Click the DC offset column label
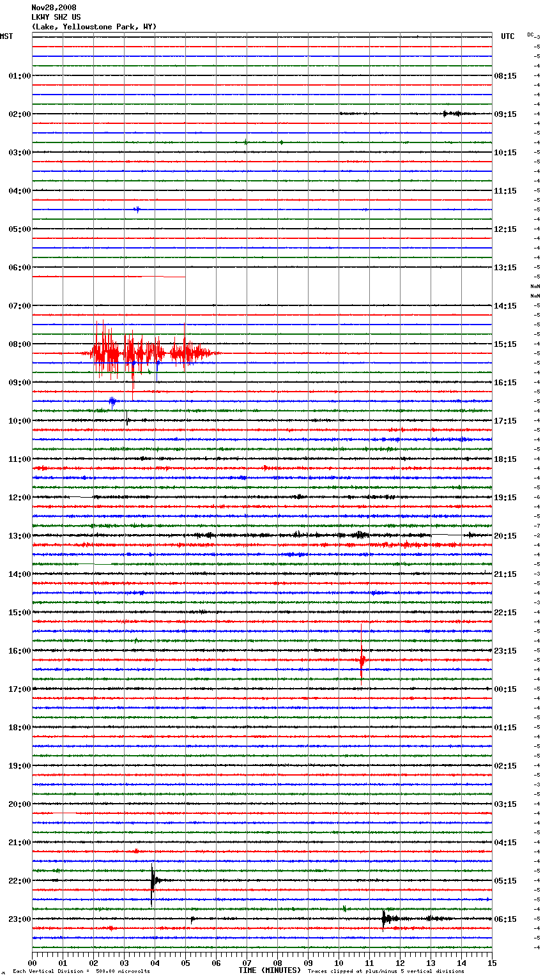The height and width of the screenshot is (980, 543). click(530, 34)
